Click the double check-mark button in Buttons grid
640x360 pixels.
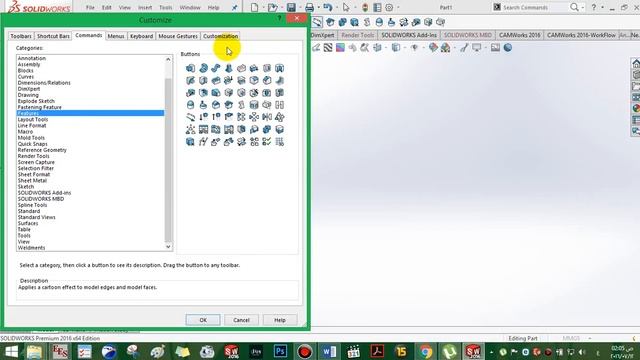[x=267, y=142]
